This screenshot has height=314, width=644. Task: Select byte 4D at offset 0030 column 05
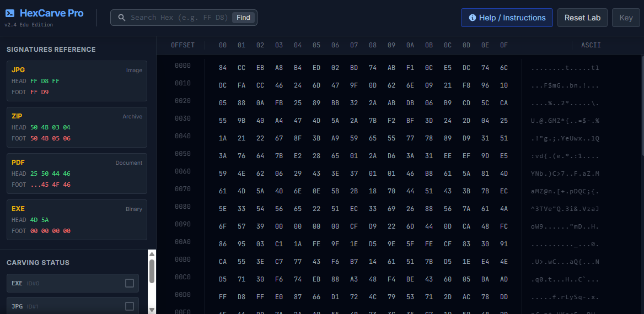[x=316, y=121]
